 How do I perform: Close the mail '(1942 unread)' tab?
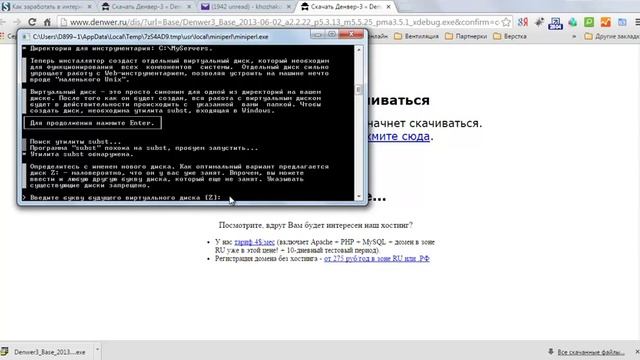(289, 7)
